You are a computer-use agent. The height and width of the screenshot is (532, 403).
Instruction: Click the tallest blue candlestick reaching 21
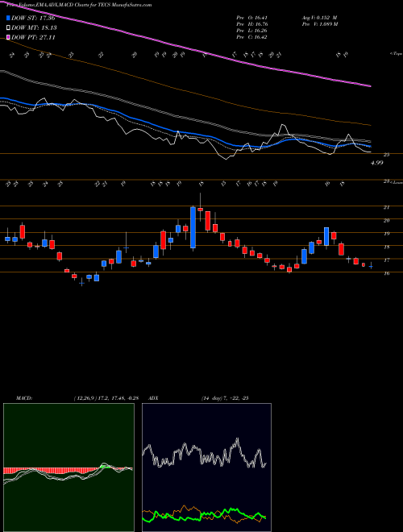coord(193,227)
